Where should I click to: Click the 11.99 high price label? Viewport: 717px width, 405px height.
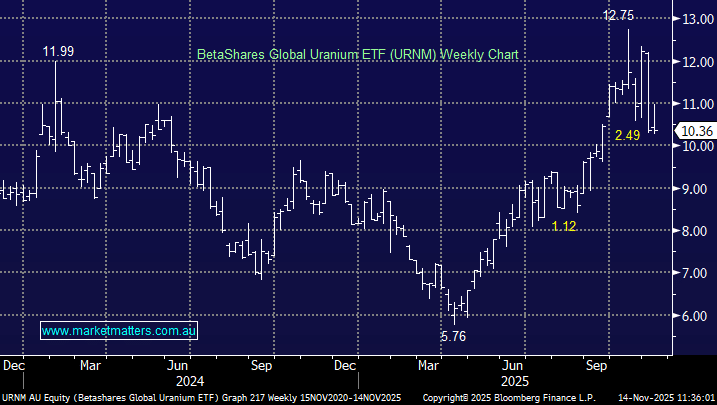coord(58,51)
